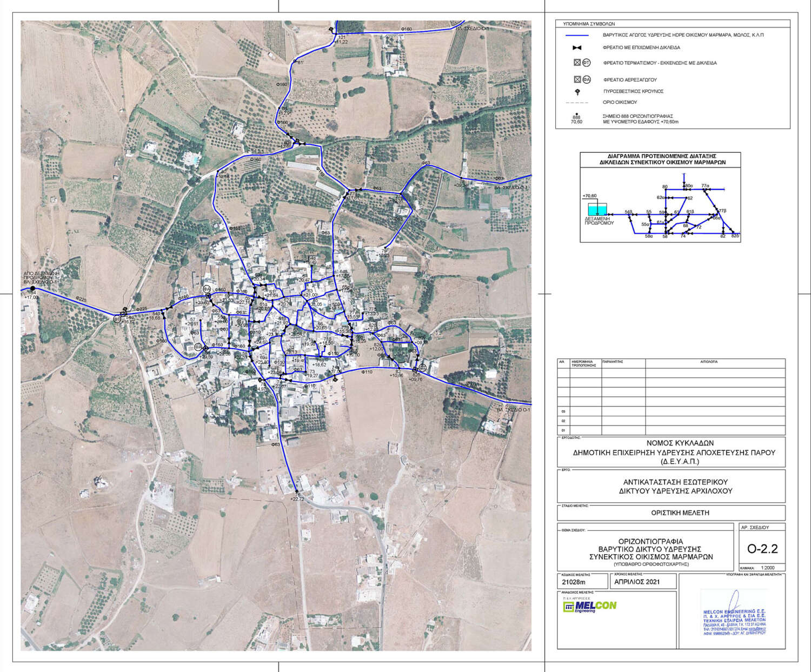The height and width of the screenshot is (672, 811).
Task: Click the ΦΤ marker near node 54α on map
Action: [x=117, y=320]
